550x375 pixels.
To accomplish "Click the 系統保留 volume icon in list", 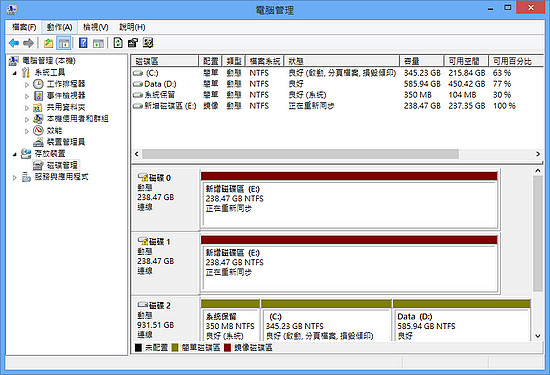I will (138, 95).
